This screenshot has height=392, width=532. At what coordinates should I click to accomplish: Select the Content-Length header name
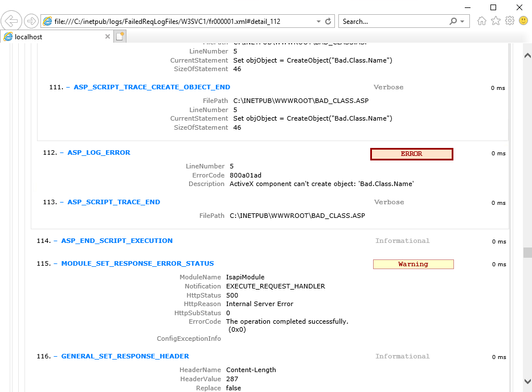click(x=251, y=370)
